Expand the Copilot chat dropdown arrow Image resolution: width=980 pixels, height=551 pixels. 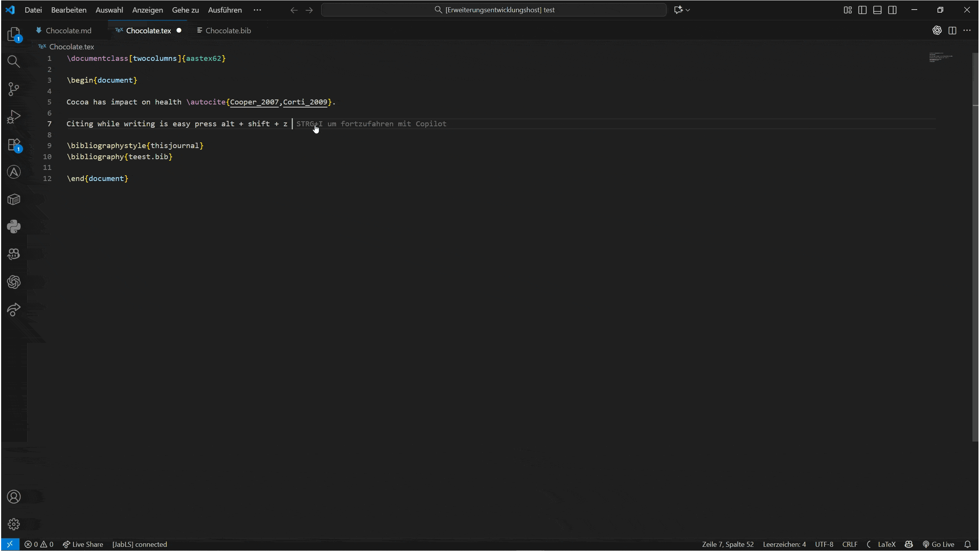[x=688, y=10]
